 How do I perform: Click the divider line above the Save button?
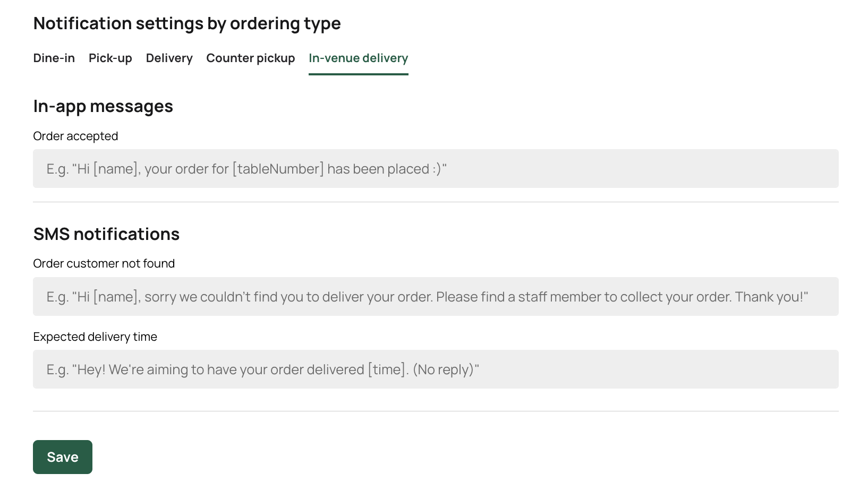click(x=436, y=411)
